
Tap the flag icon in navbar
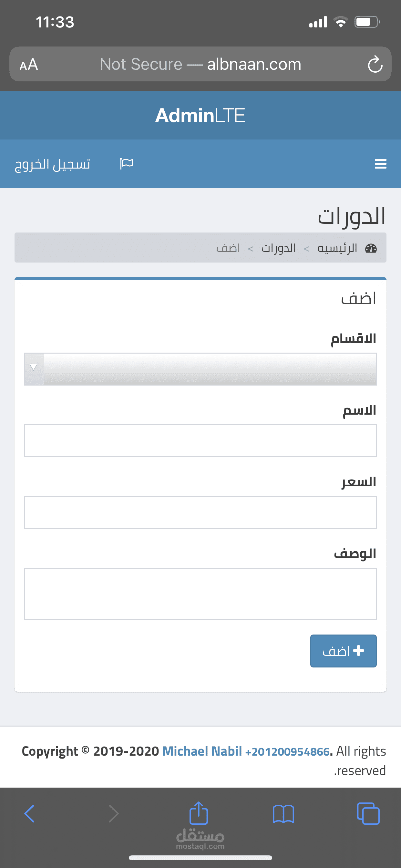[127, 164]
